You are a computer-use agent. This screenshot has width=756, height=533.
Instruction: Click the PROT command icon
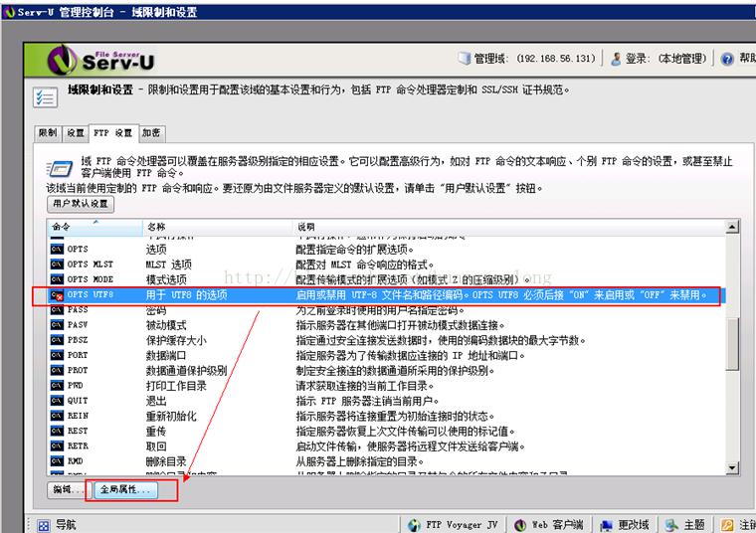pos(57,371)
